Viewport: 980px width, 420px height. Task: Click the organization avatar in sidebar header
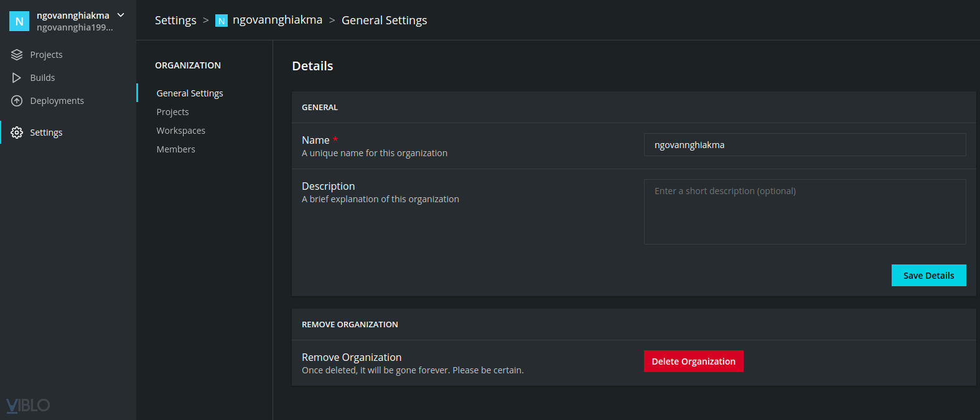tap(19, 21)
